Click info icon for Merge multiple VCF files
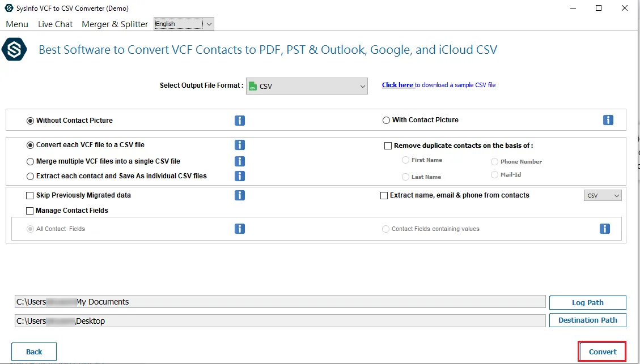The height and width of the screenshot is (364, 640). [240, 161]
